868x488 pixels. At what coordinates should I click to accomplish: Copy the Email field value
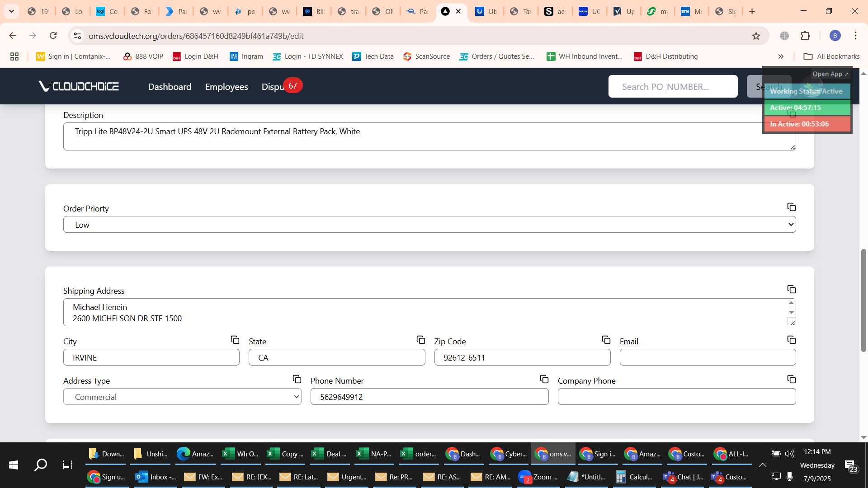coord(791,340)
